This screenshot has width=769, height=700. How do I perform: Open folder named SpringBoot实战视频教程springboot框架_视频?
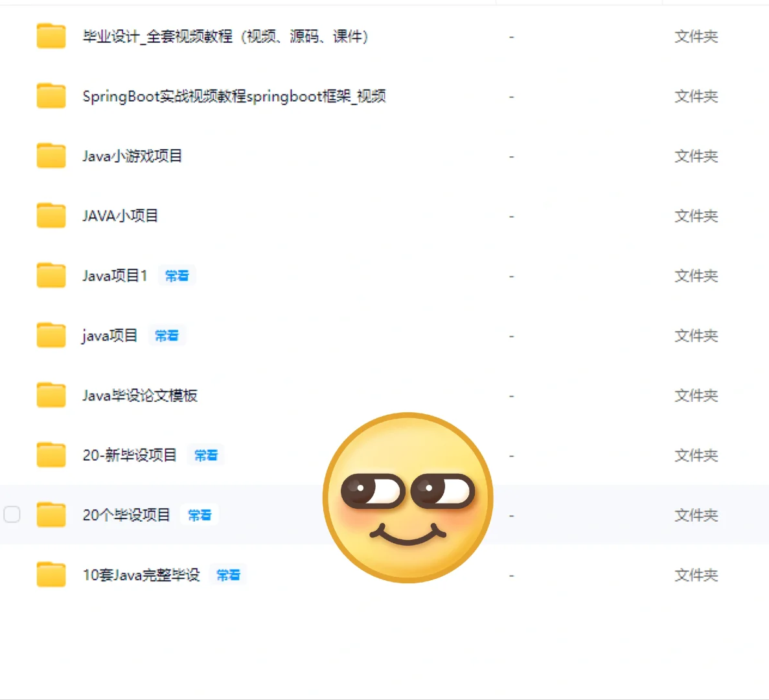(234, 96)
